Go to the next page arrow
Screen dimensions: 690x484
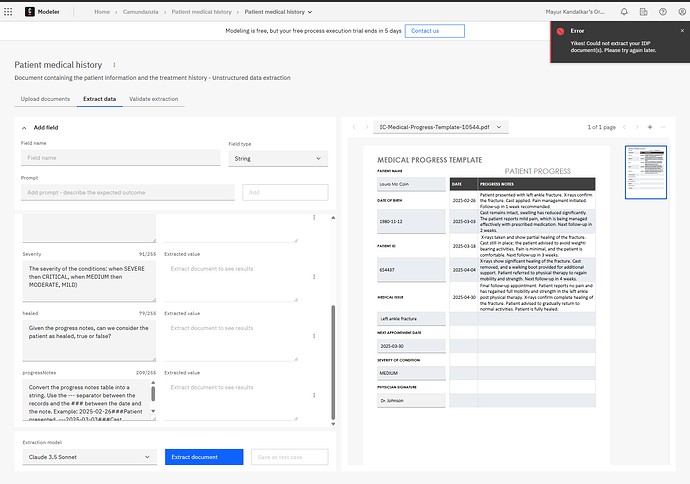pyautogui.click(x=637, y=127)
